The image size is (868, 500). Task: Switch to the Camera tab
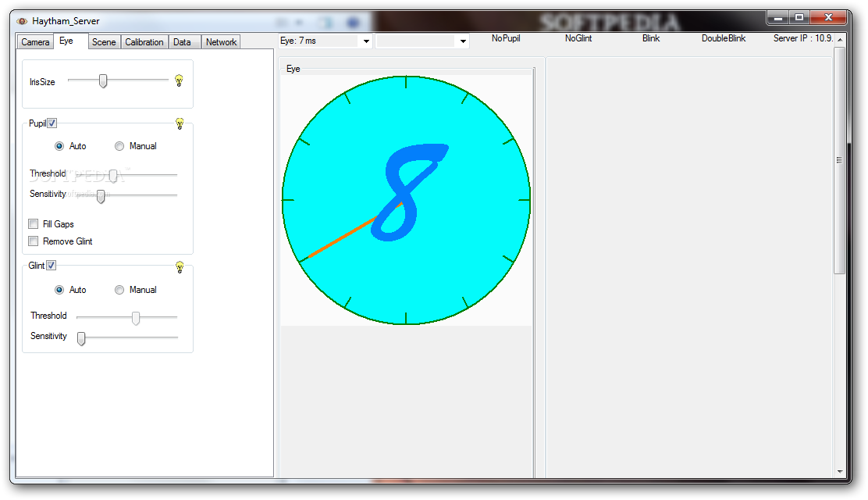[x=35, y=42]
